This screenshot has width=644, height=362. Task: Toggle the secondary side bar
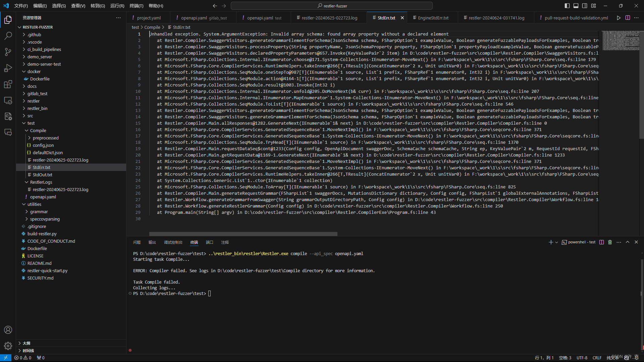585,6
